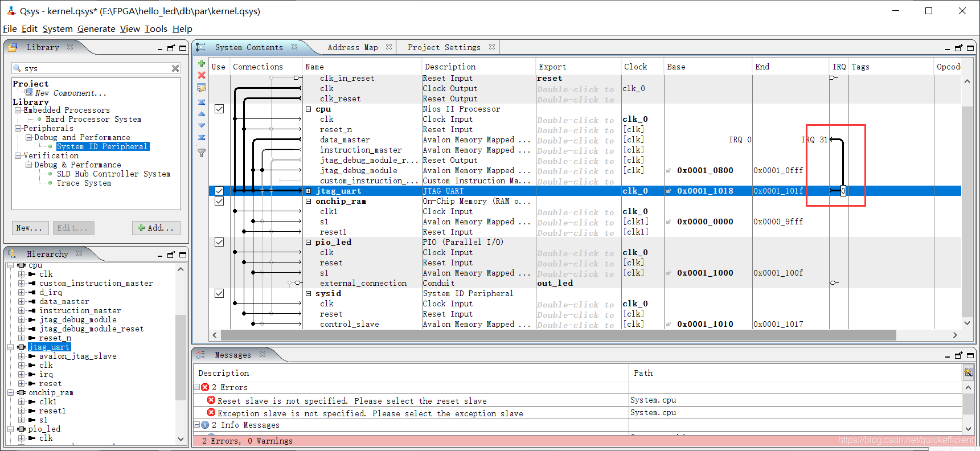980x451 pixels.
Task: Click the Exception slave error icon
Action: click(211, 413)
